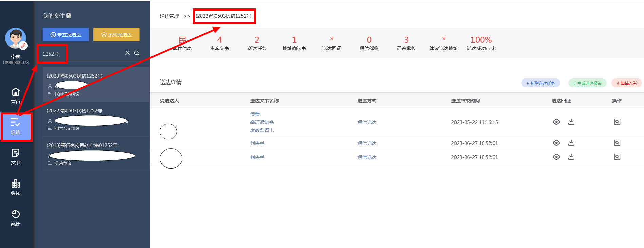Click the user avatar edit pencil icon

point(23,46)
